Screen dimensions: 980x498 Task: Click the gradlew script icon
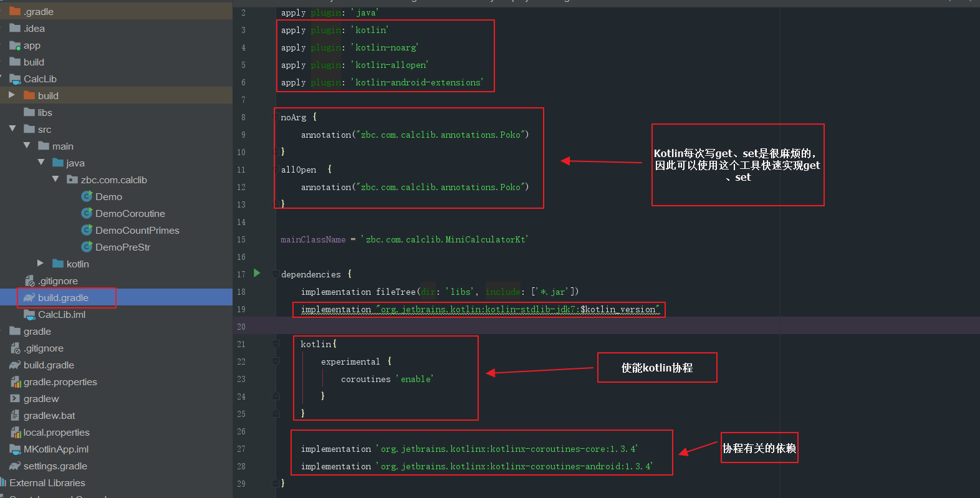[15, 398]
